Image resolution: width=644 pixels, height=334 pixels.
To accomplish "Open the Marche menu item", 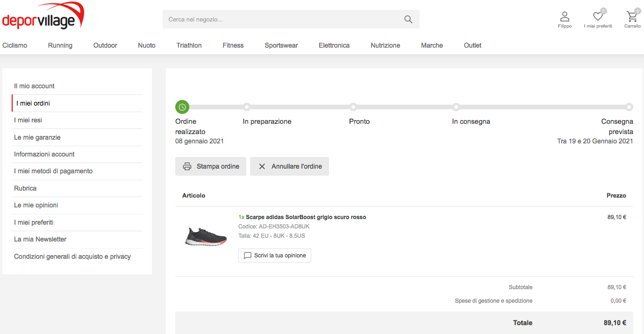I will coord(432,45).
